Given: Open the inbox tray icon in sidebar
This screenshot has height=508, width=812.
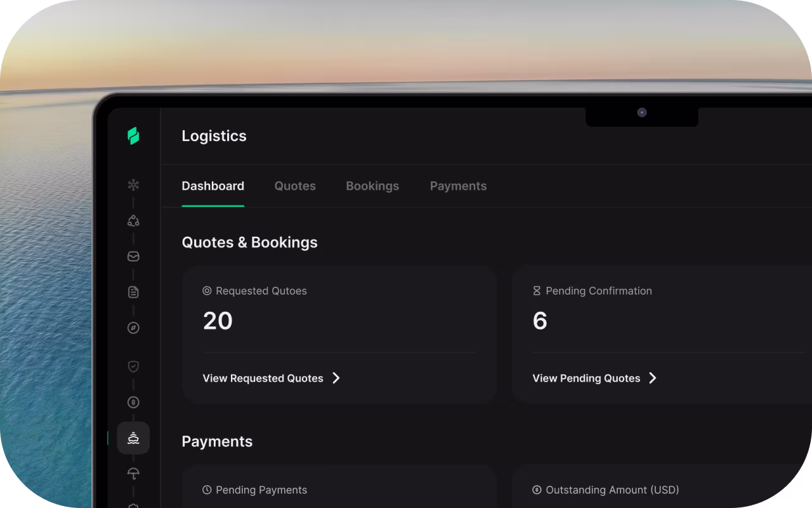Looking at the screenshot, I should coord(133,257).
